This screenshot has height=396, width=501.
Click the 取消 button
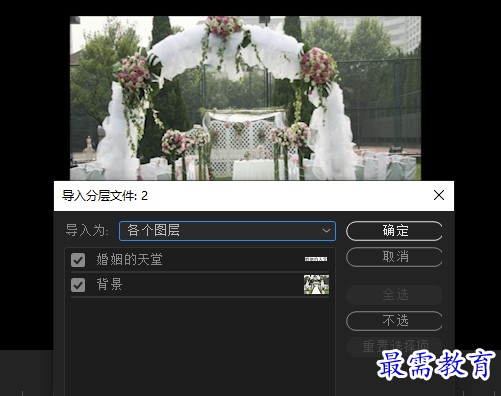click(394, 257)
